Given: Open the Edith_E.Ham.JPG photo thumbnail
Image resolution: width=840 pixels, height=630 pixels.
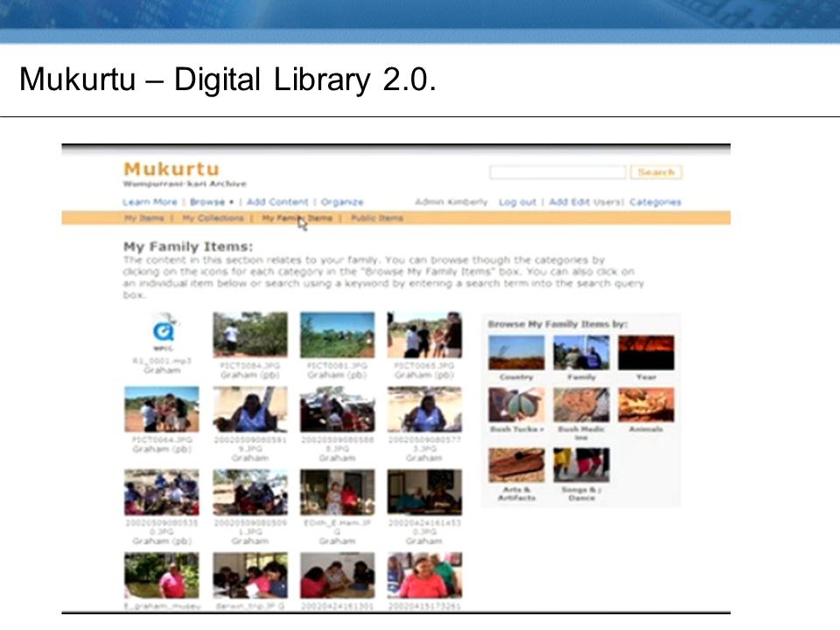Looking at the screenshot, I should click(338, 493).
